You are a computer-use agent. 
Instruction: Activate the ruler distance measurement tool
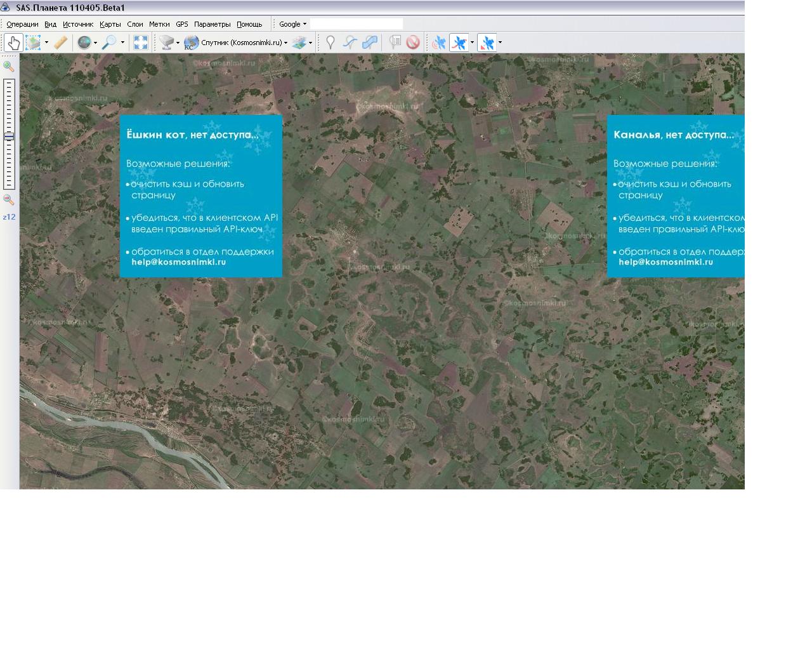click(x=60, y=43)
